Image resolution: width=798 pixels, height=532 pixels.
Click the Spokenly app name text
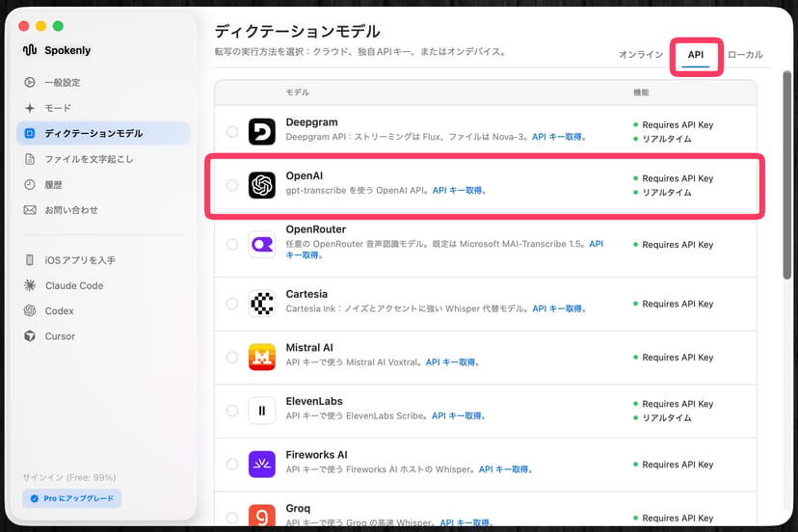pos(67,50)
